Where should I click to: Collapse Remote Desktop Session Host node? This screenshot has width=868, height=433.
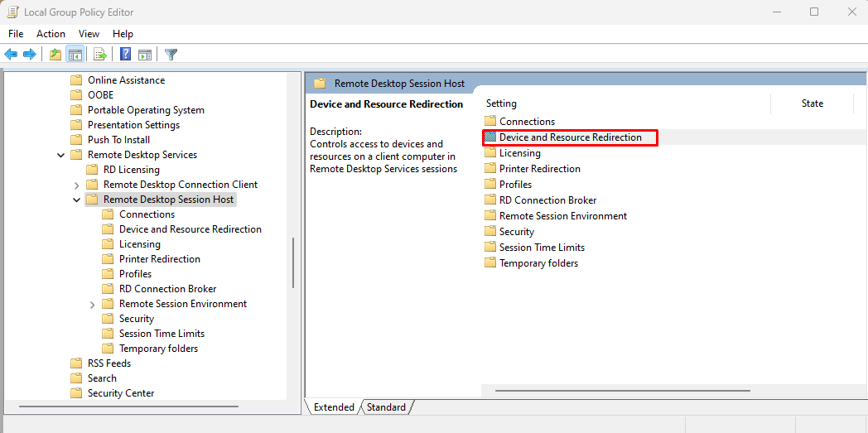click(76, 200)
